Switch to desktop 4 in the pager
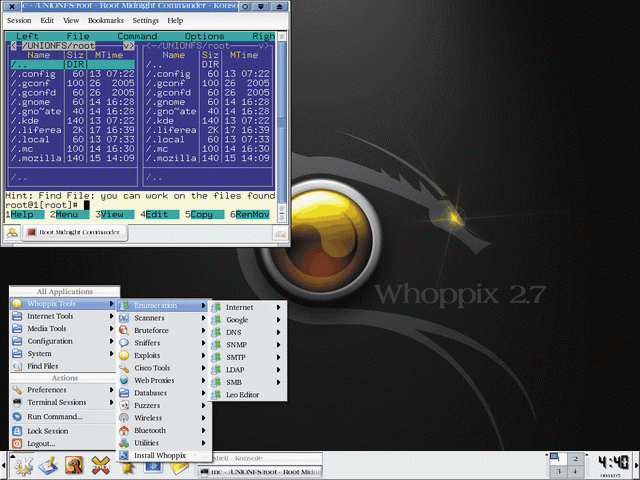 [x=575, y=471]
